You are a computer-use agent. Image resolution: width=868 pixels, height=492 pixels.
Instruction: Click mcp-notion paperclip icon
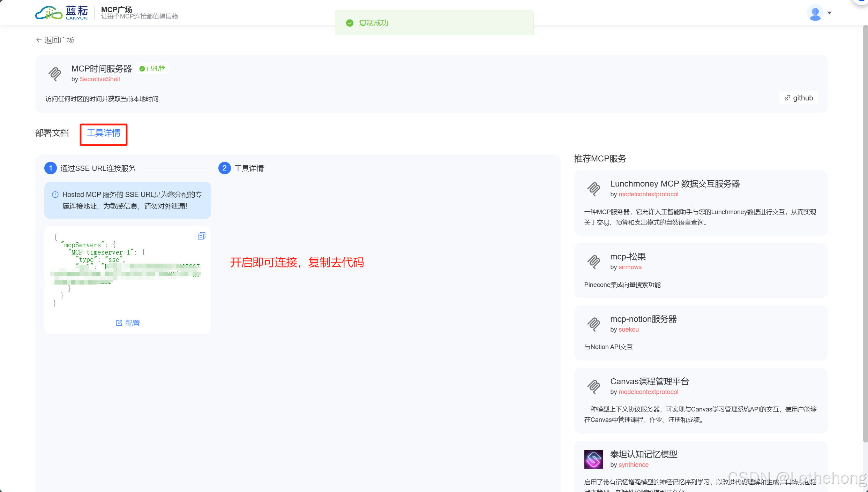(593, 324)
